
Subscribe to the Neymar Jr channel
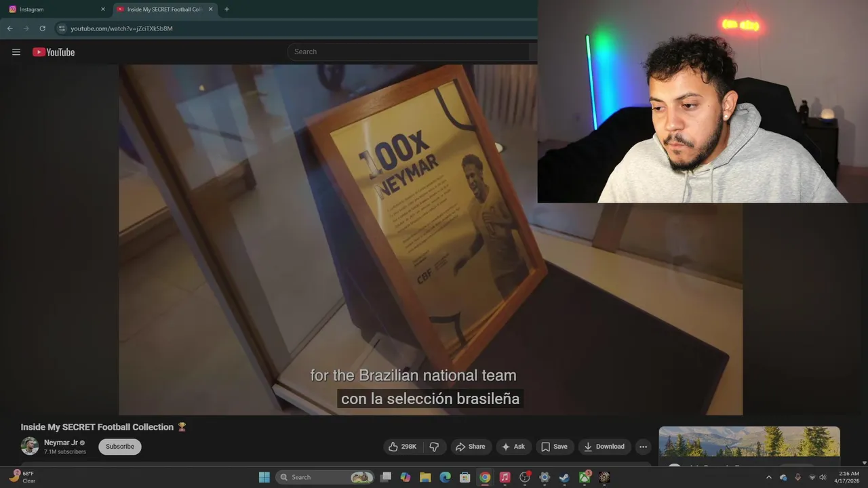120,447
